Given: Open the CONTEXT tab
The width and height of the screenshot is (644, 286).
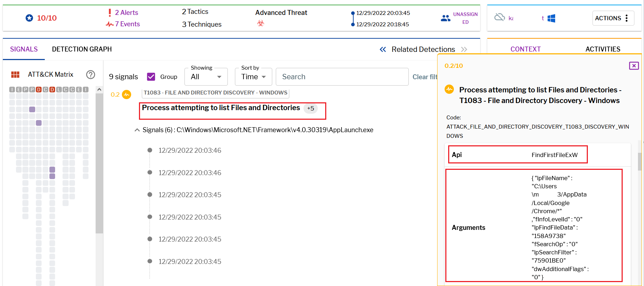Looking at the screenshot, I should coord(526,49).
